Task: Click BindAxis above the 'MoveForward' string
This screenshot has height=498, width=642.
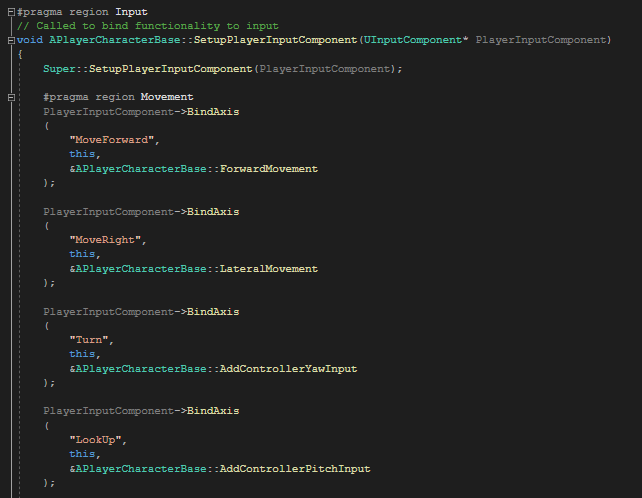Action: click(213, 112)
